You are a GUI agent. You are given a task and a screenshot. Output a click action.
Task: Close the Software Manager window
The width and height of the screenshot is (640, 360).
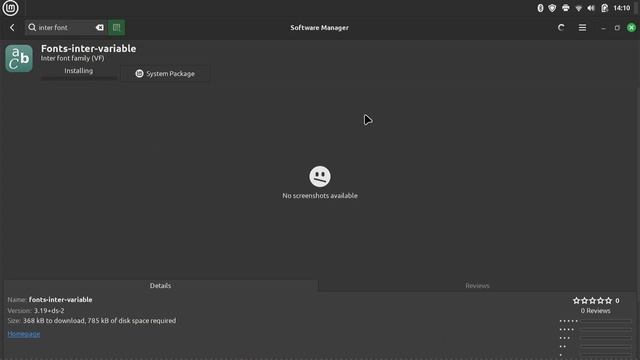pyautogui.click(x=631, y=27)
